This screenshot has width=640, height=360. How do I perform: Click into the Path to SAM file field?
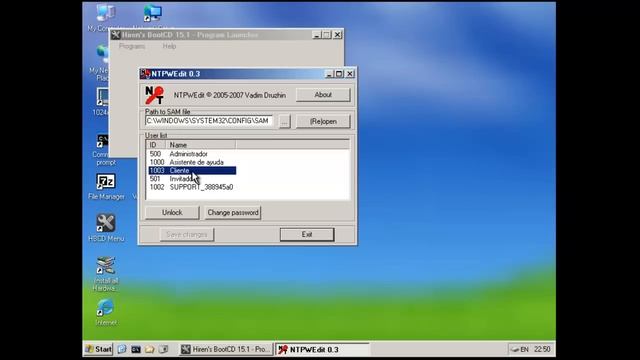click(x=209, y=121)
